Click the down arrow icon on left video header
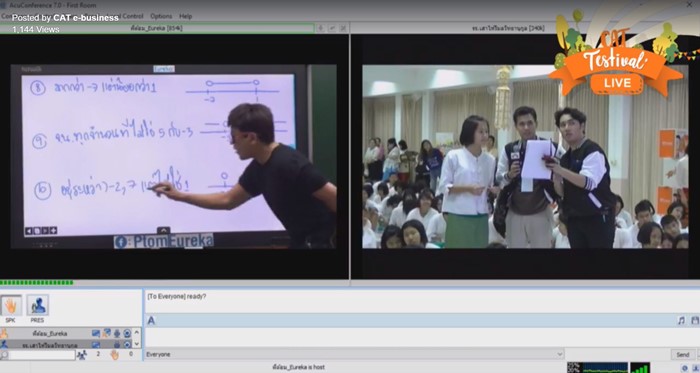The width and height of the screenshot is (700, 373). (x=320, y=28)
